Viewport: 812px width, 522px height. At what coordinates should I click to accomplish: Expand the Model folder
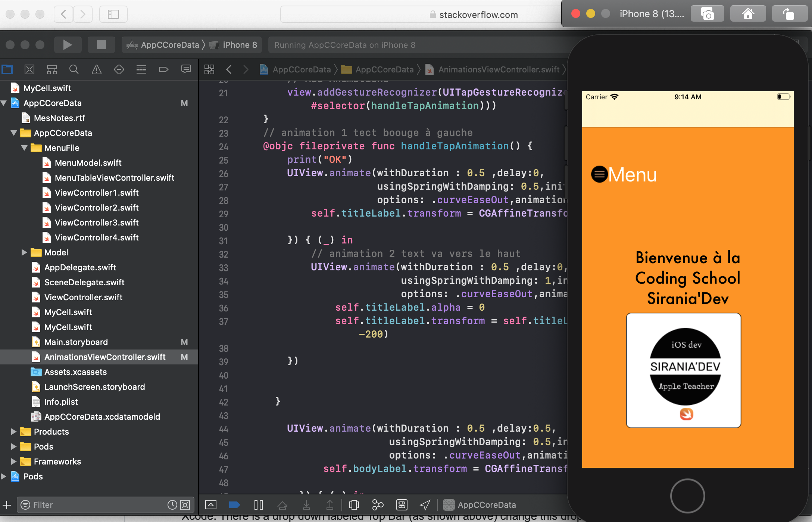tap(24, 252)
